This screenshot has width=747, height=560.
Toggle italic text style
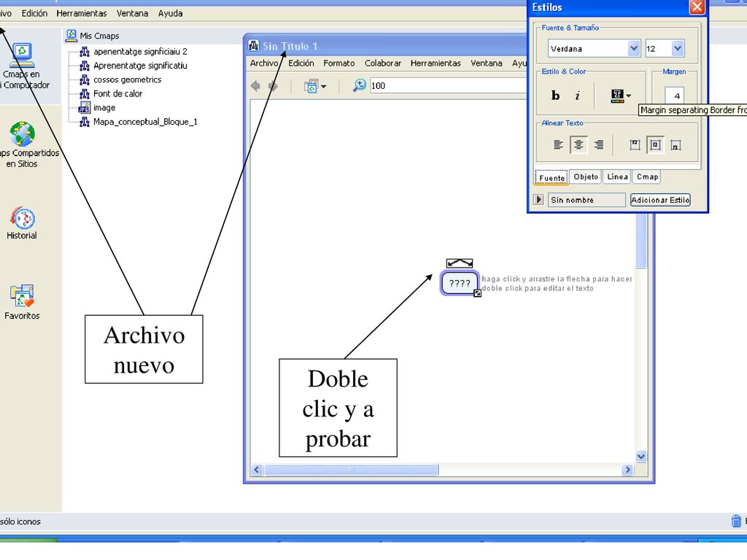pos(578,96)
